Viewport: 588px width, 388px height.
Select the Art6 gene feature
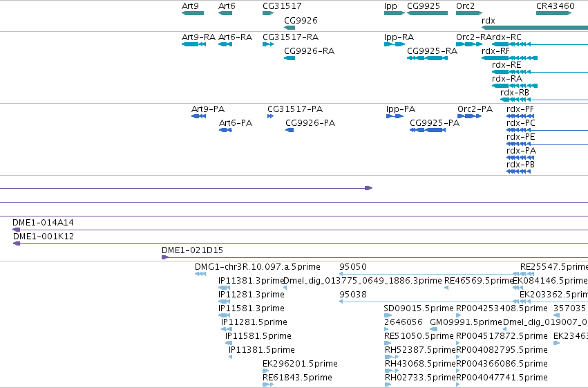pos(225,13)
